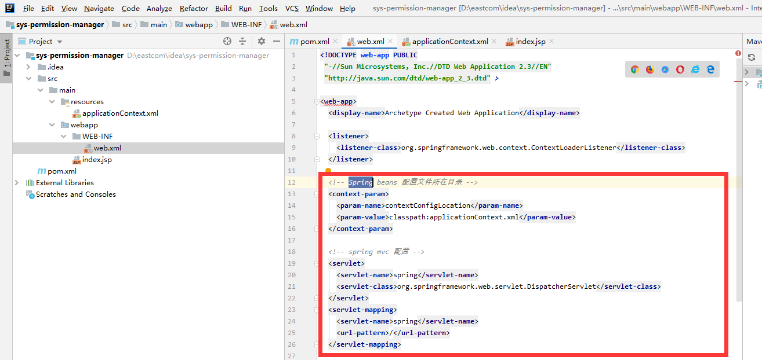Image resolution: width=762 pixels, height=360 pixels.
Task: Open the Window menu
Action: pyautogui.click(x=319, y=8)
